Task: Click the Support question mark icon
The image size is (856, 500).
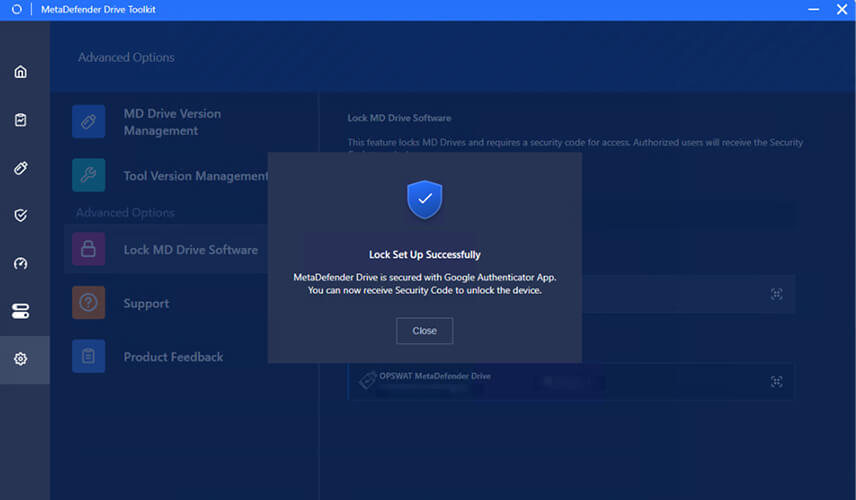Action: click(88, 302)
